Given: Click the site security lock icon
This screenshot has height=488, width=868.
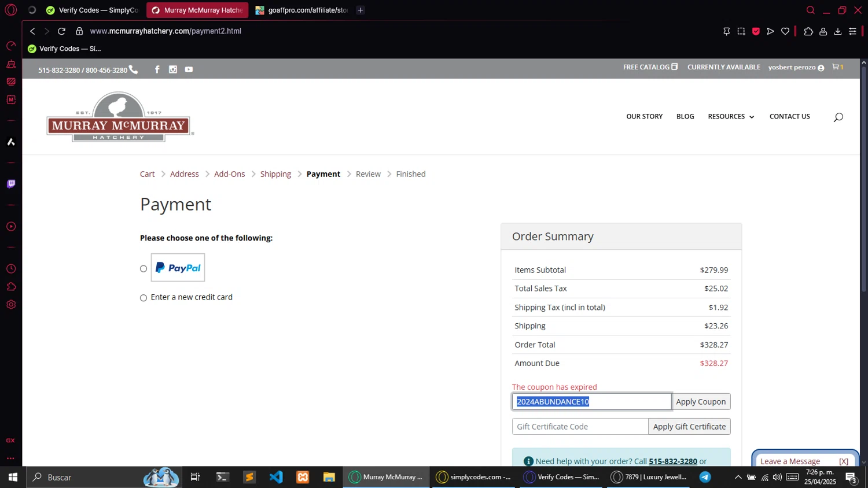Looking at the screenshot, I should click(x=79, y=31).
